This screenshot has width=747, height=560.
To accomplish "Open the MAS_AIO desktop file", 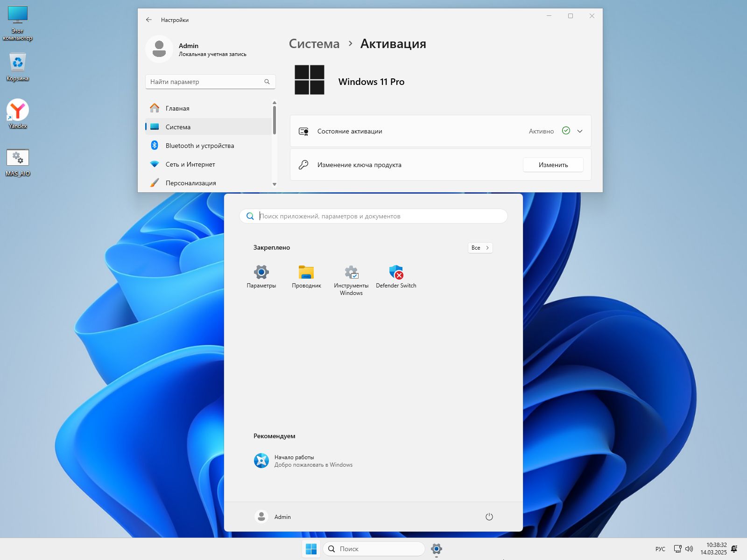I will [18, 162].
